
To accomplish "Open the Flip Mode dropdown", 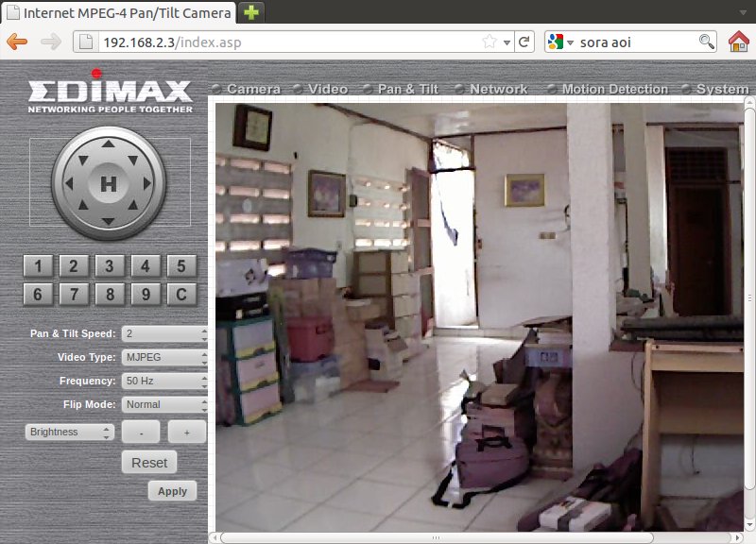I will [164, 404].
